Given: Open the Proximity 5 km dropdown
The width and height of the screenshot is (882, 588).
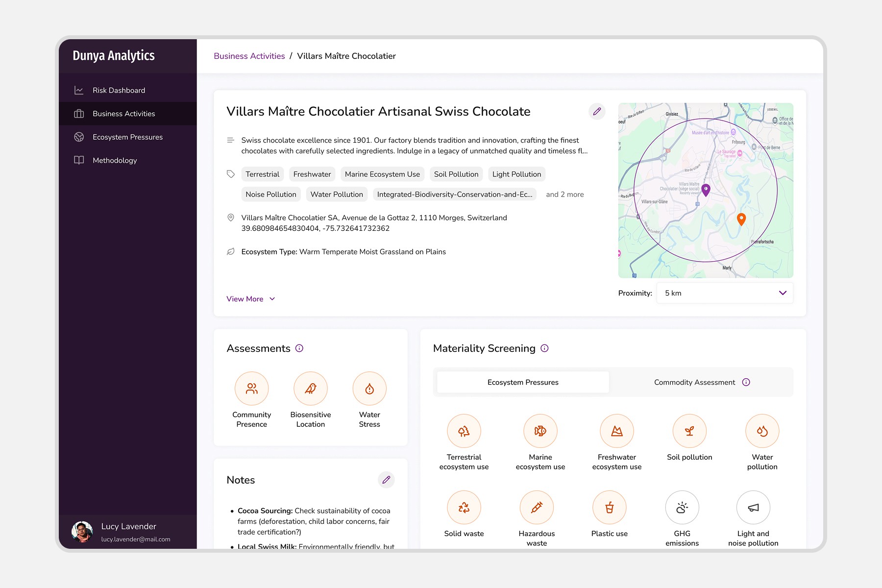Looking at the screenshot, I should pyautogui.click(x=725, y=293).
